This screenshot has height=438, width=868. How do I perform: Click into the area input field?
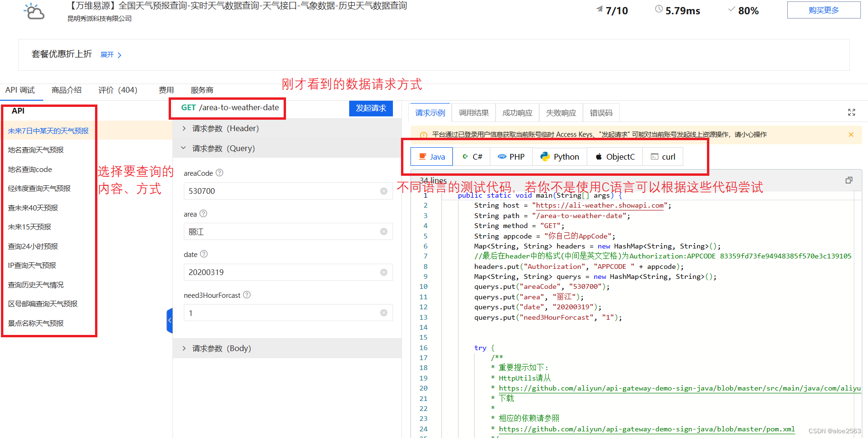tap(288, 231)
